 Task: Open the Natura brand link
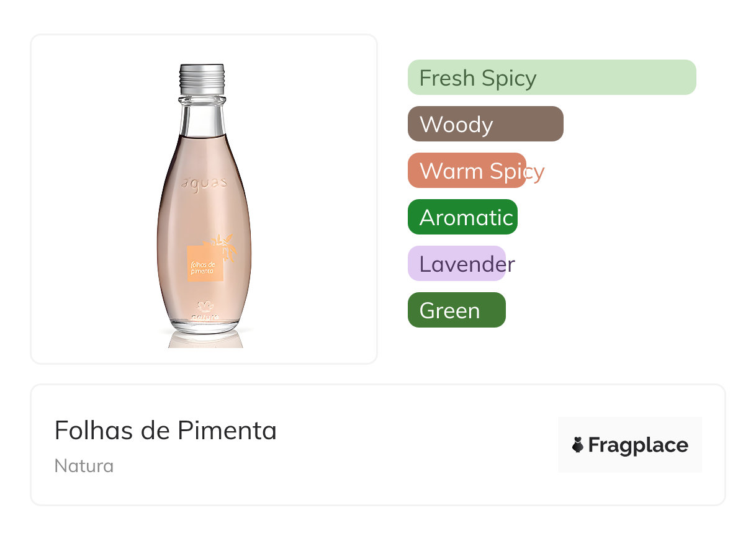[84, 466]
